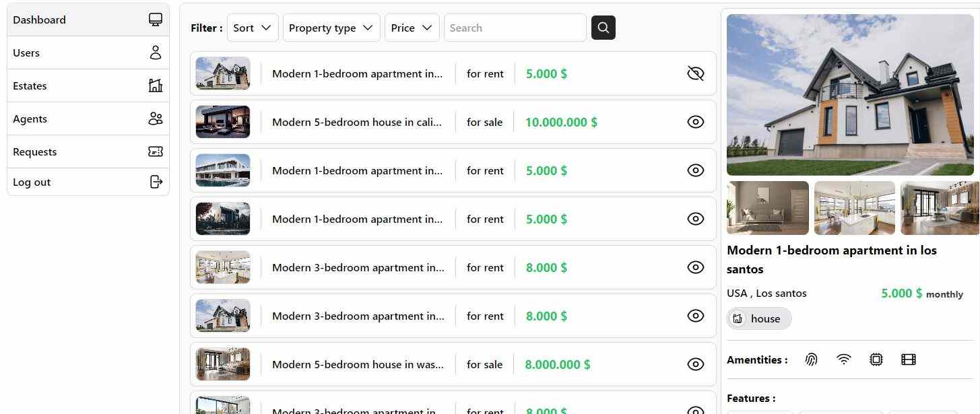The image size is (980, 414).
Task: Click the Requests ticket icon in sidebar
Action: pyautogui.click(x=156, y=151)
